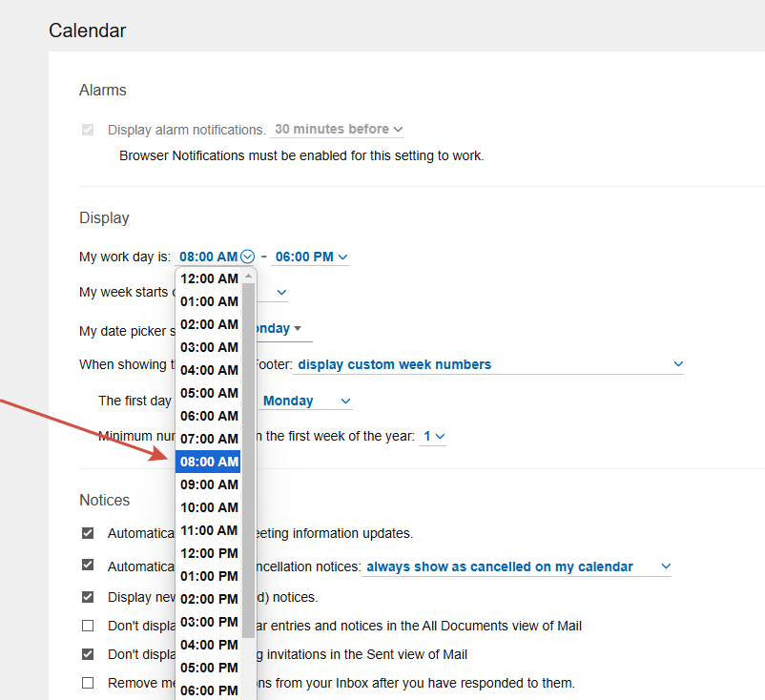Open the first day Monday dropdown
The width and height of the screenshot is (765, 700).
pyautogui.click(x=307, y=401)
